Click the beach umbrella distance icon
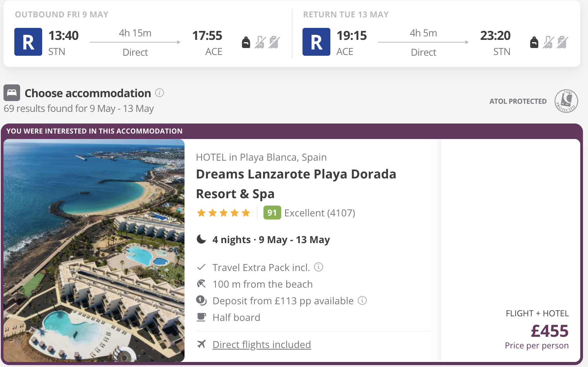Screen dimensions: 588x367 (x=201, y=284)
